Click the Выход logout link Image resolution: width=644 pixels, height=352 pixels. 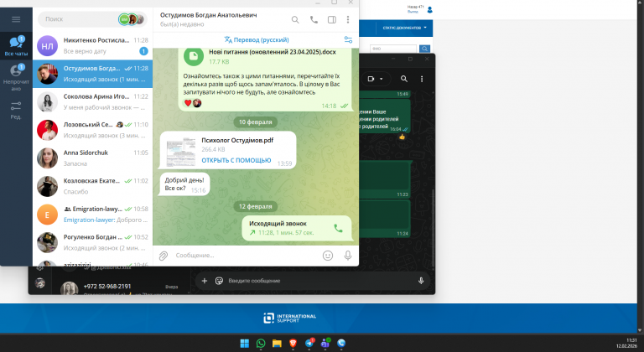(413, 12)
